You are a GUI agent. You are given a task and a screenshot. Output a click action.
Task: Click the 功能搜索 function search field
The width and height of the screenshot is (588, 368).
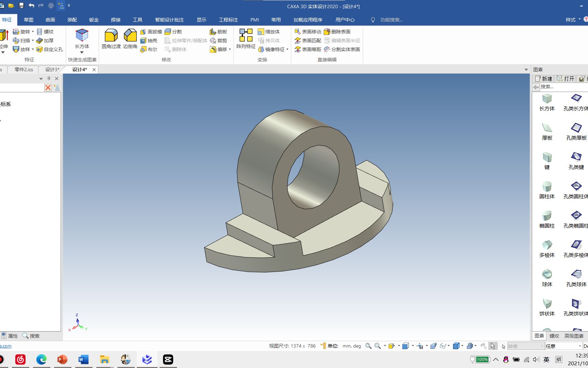tap(391, 20)
